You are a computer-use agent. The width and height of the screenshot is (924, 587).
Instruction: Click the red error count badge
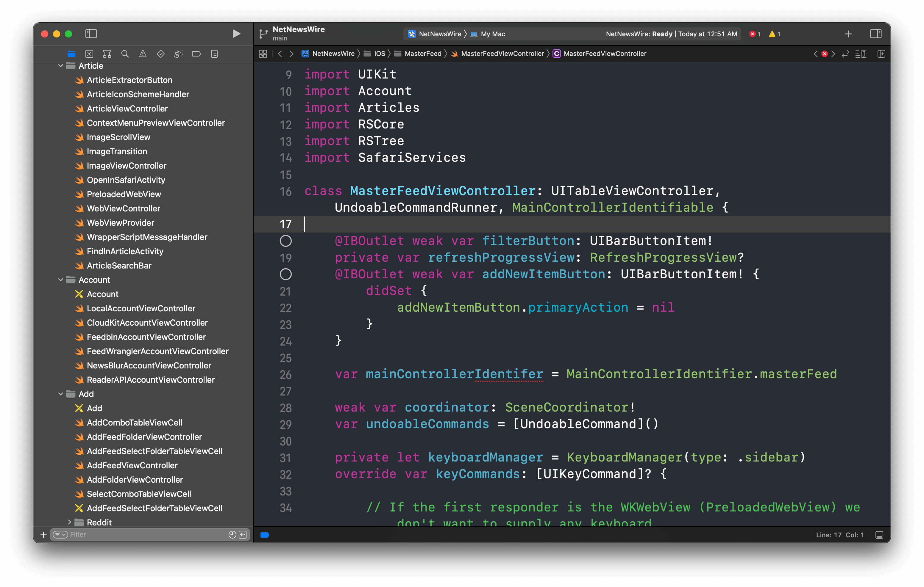(755, 34)
